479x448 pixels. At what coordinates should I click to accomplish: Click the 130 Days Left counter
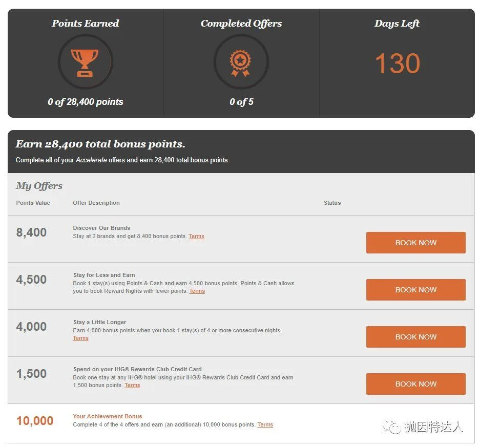398,63
